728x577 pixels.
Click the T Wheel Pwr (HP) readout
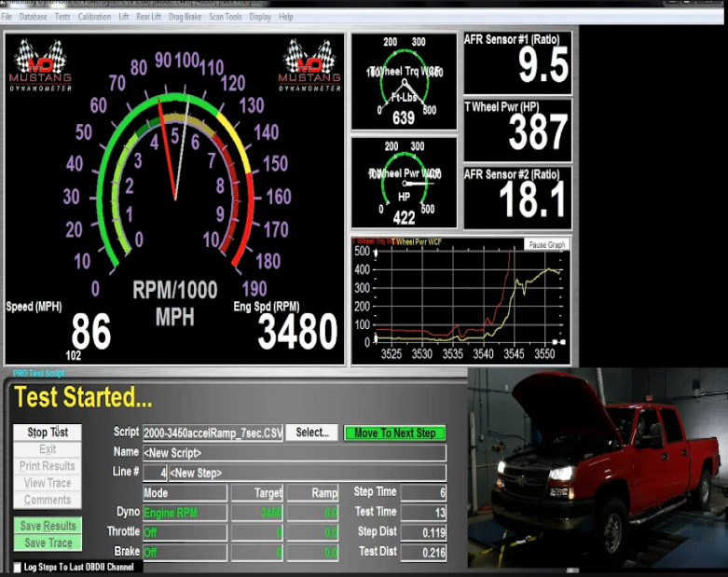[517, 131]
